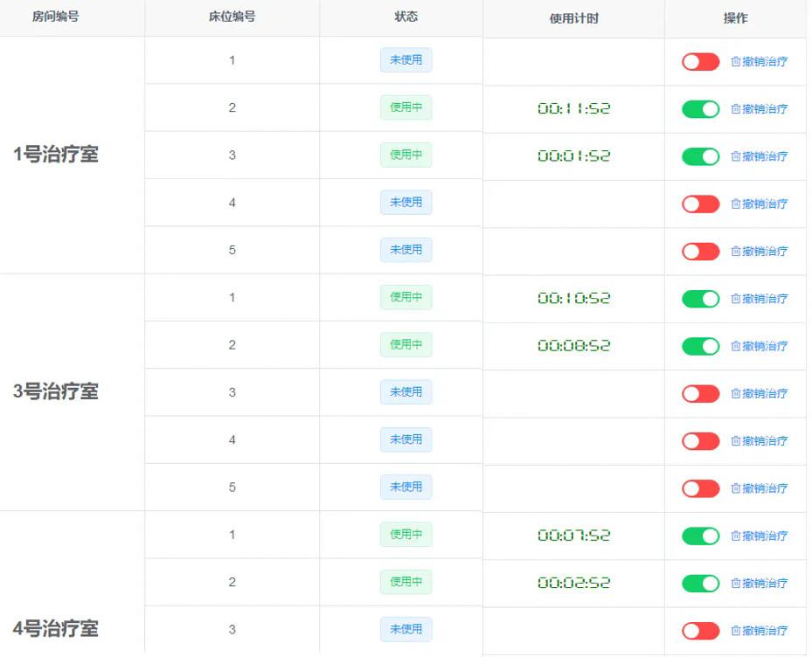The height and width of the screenshot is (657, 812).
Task: Click trash icon for Room 1 bed 5
Action: (x=736, y=252)
